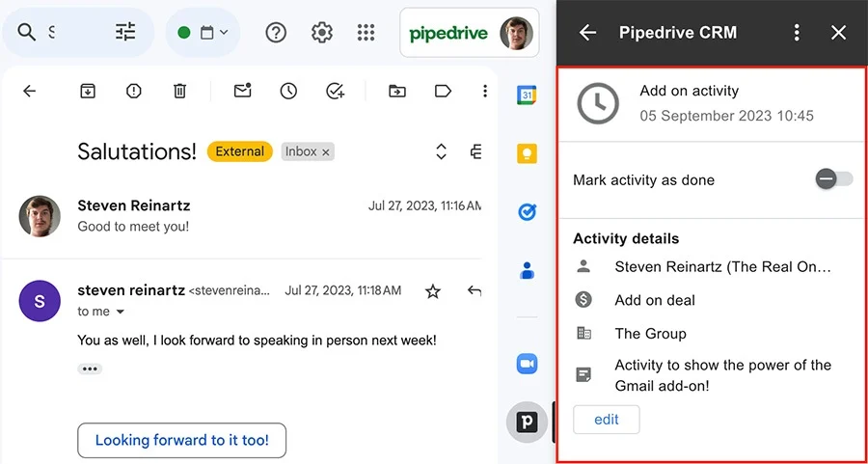Add the email to Tasks
The height and width of the screenshot is (464, 868).
[x=335, y=91]
